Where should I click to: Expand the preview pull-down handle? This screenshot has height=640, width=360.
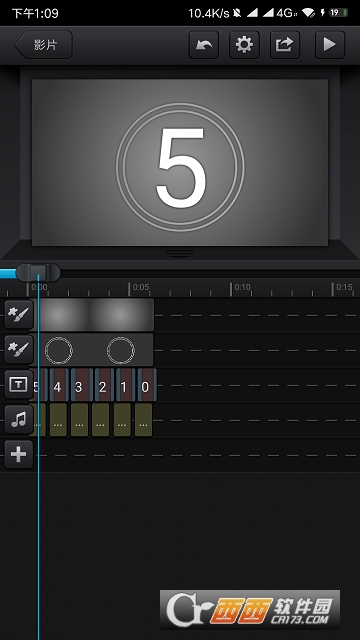(x=180, y=253)
